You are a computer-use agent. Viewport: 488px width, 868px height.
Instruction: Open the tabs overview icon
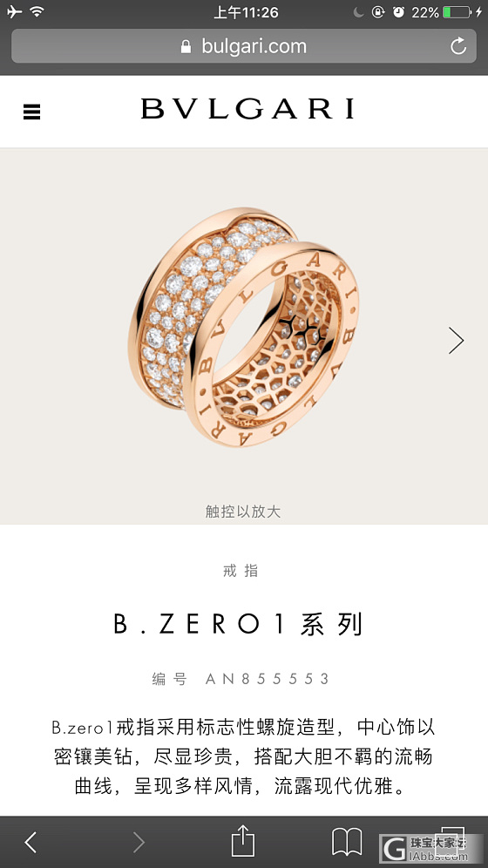point(451,842)
